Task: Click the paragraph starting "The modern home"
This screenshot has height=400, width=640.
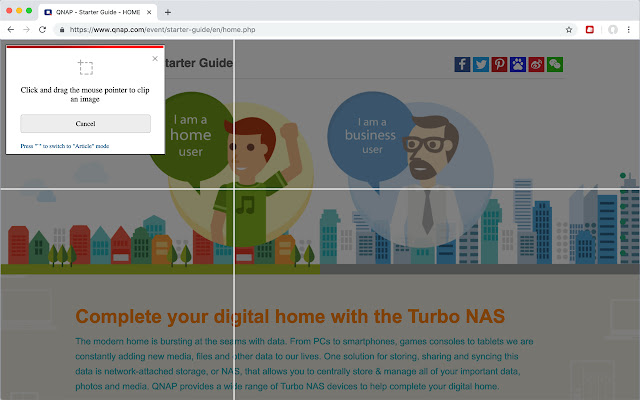Action: [304, 364]
